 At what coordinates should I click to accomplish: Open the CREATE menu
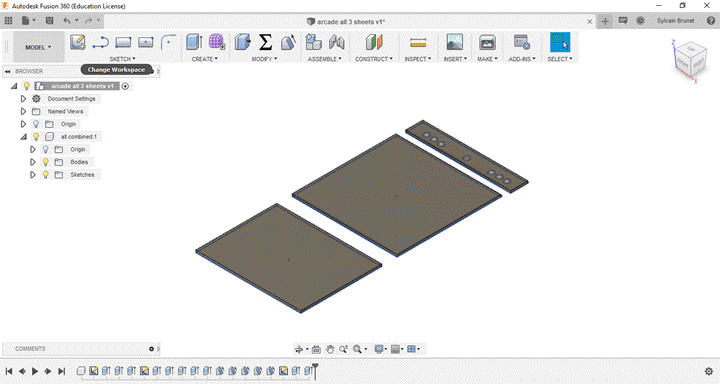pyautogui.click(x=204, y=59)
